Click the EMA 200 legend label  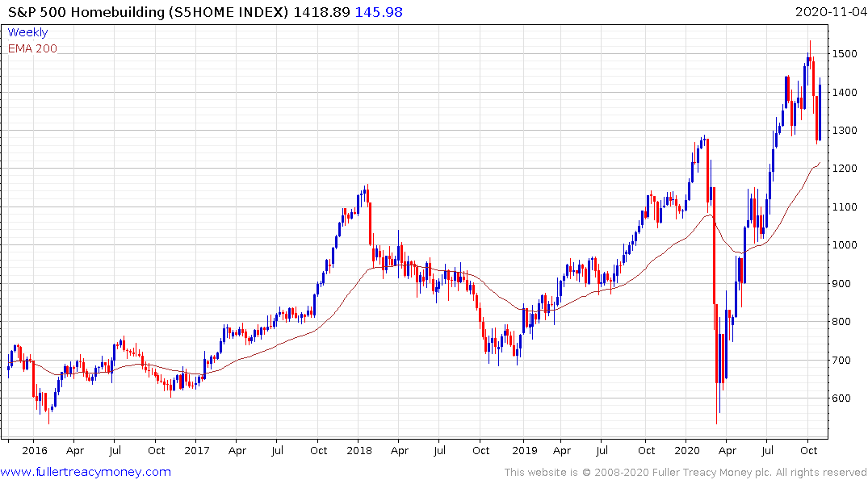pyautogui.click(x=32, y=48)
